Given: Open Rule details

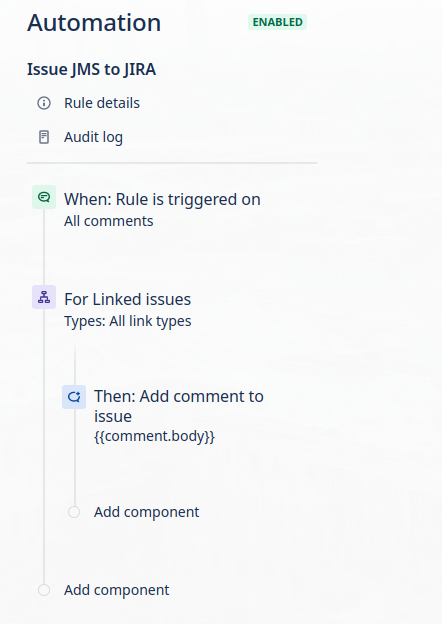Looking at the screenshot, I should pyautogui.click(x=102, y=103).
